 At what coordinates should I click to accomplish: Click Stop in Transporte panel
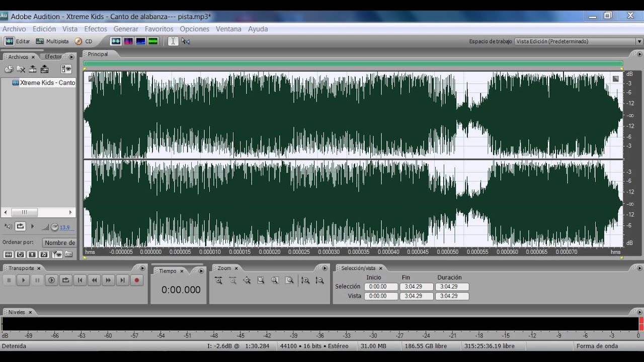point(9,281)
